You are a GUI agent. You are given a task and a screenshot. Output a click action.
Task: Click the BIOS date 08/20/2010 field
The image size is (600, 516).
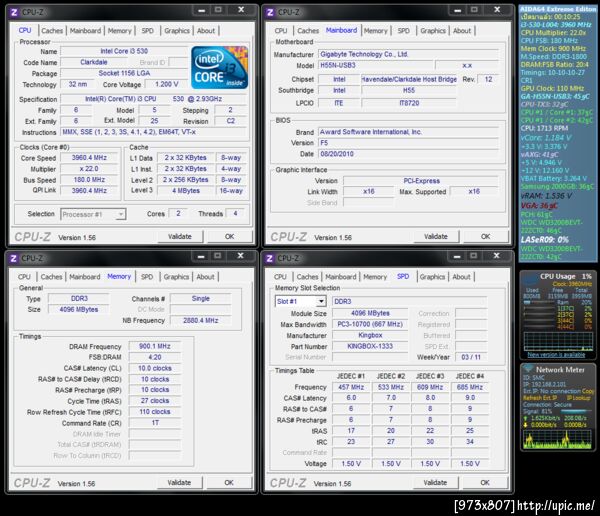pos(409,154)
